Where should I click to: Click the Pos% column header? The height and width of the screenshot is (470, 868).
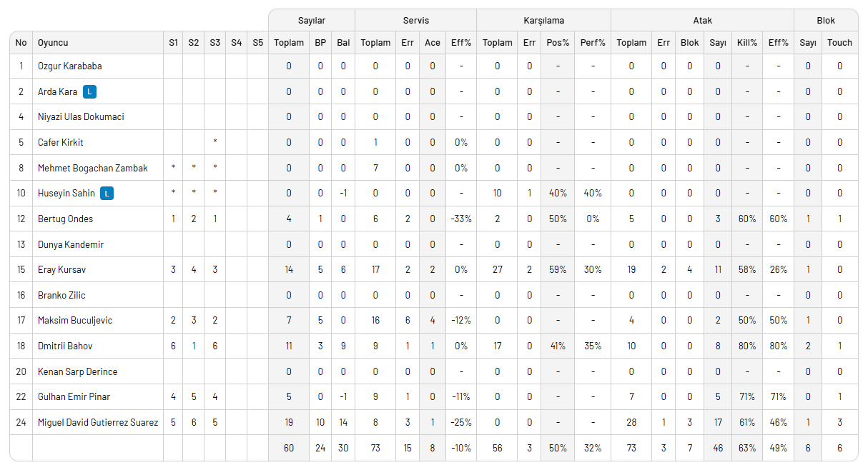pyautogui.click(x=558, y=43)
